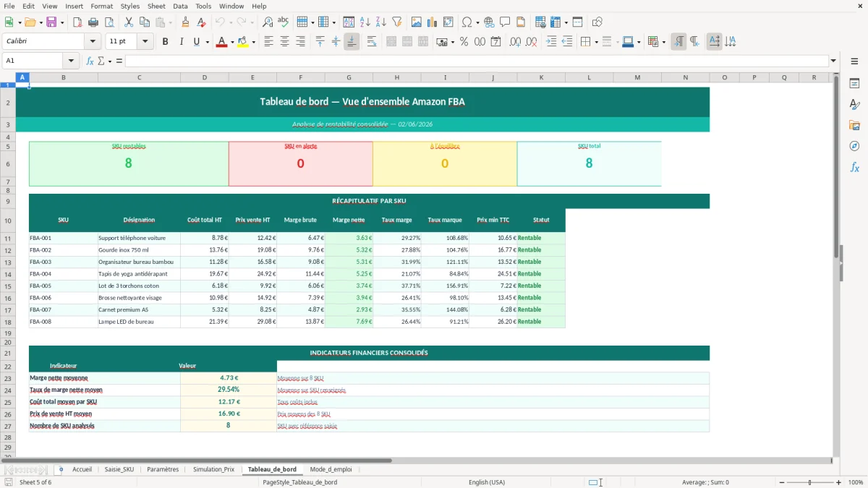The width and height of the screenshot is (868, 488).
Task: Open the Sheet menu
Action: click(156, 6)
